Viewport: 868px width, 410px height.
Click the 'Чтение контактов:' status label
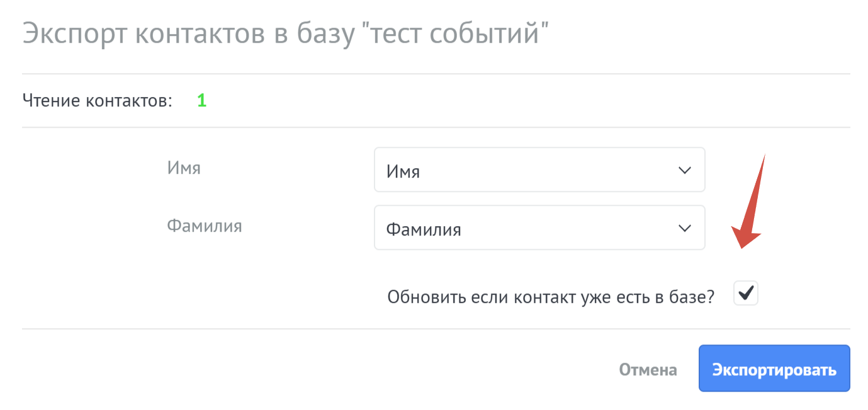click(98, 101)
